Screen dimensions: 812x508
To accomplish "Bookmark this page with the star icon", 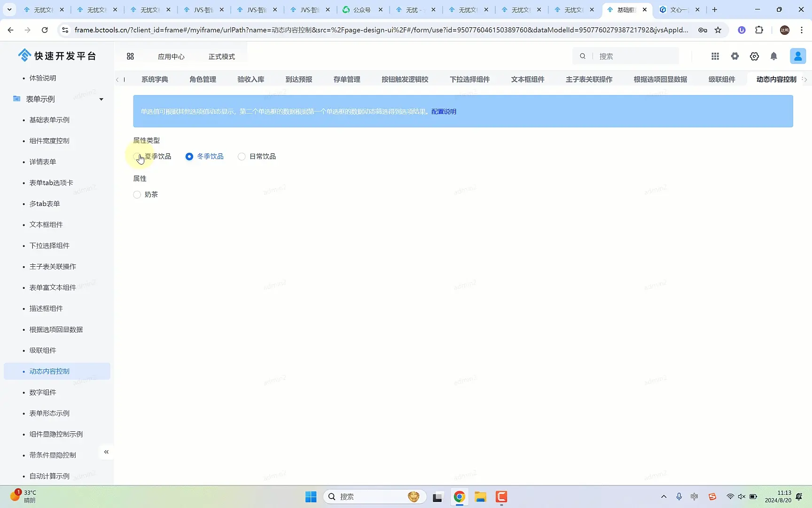I will point(718,30).
